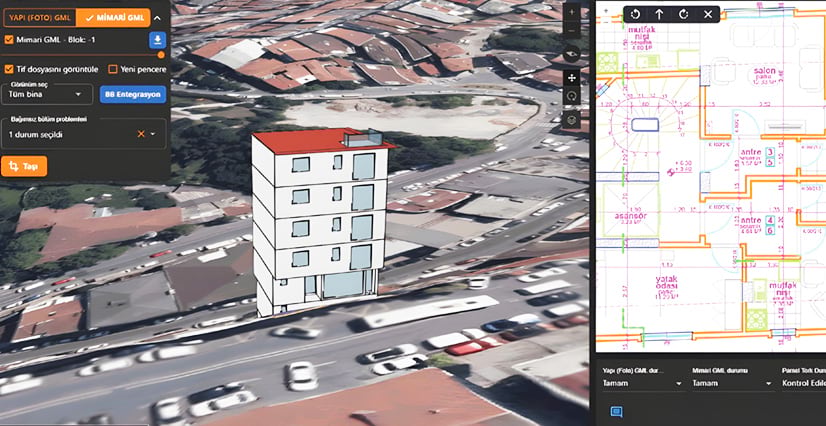Click the yatak odası label on plan
826x426 pixels.
pos(666,282)
